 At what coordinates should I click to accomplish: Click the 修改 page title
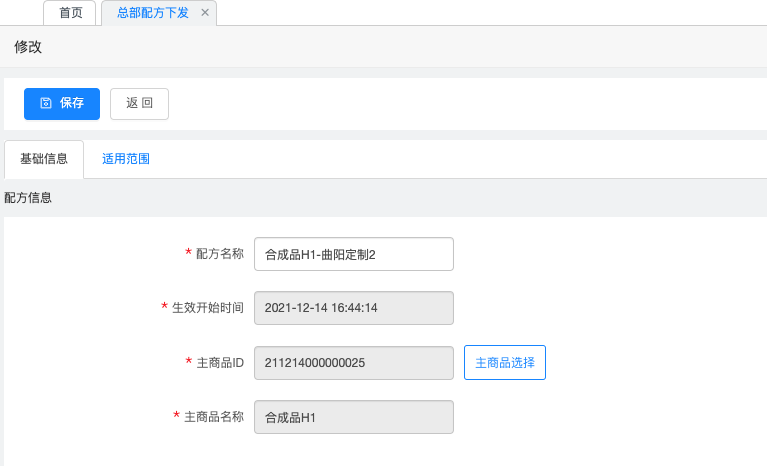[28, 47]
